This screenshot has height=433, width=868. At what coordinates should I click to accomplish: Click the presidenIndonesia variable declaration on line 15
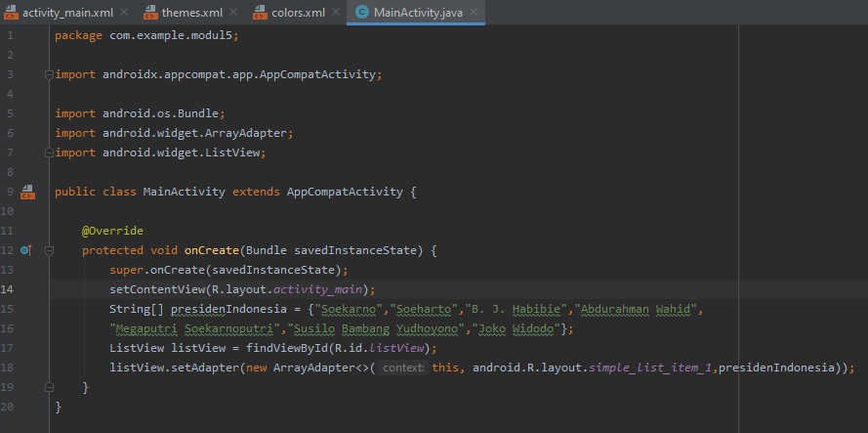[x=229, y=309]
